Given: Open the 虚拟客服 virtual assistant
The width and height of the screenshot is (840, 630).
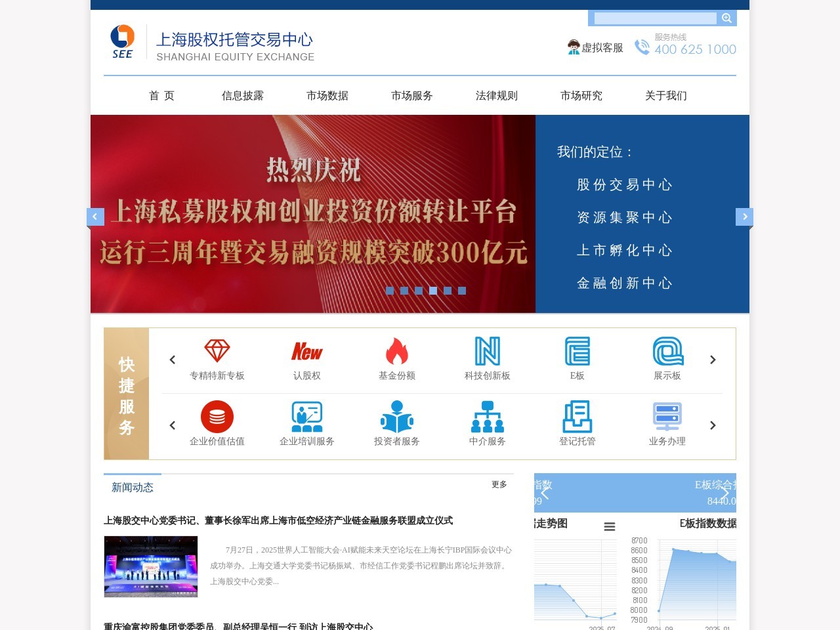Looking at the screenshot, I should [x=595, y=47].
